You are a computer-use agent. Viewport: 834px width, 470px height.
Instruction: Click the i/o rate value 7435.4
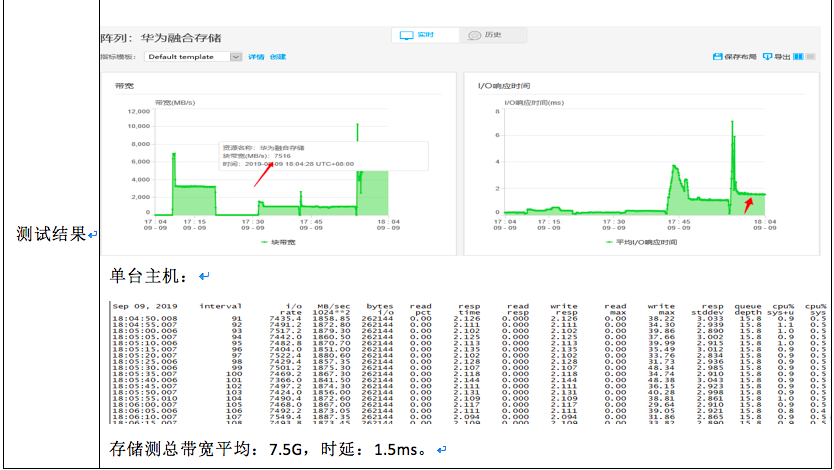tap(286, 318)
